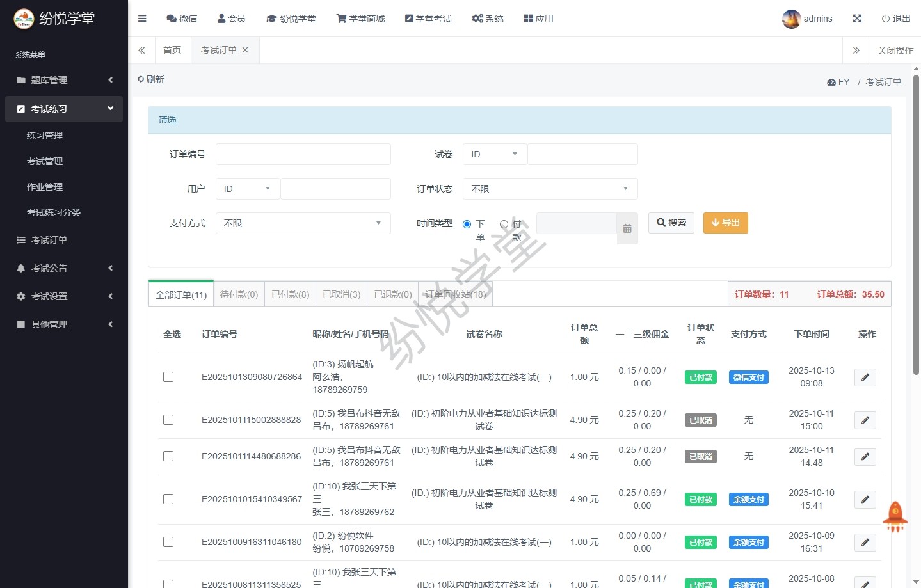This screenshot has width=921, height=588.
Task: Close the 考试订单 tab
Action: point(245,50)
